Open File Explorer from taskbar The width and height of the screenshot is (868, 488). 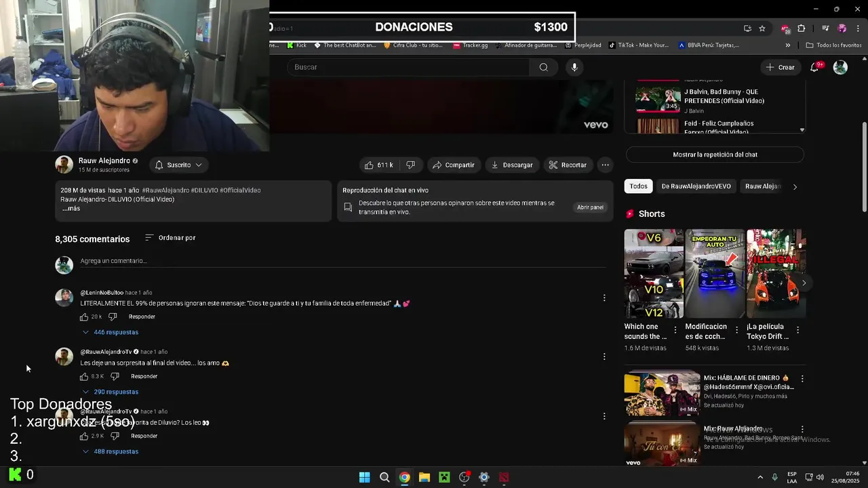(424, 477)
